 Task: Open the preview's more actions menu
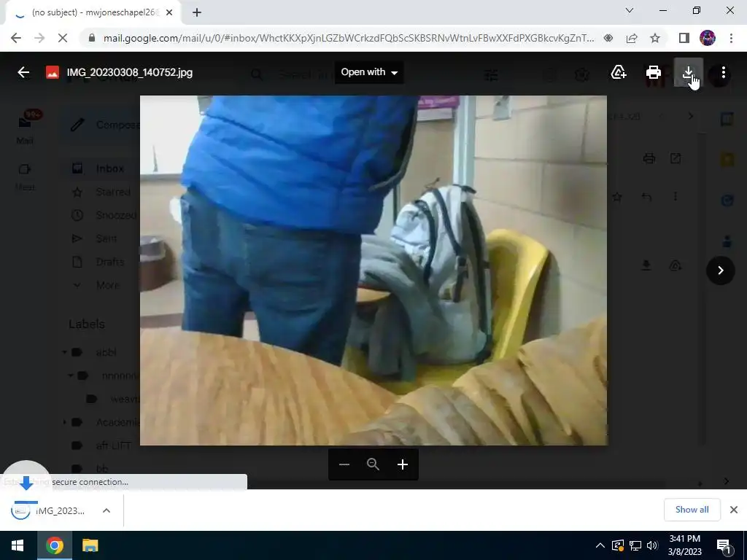click(x=723, y=72)
